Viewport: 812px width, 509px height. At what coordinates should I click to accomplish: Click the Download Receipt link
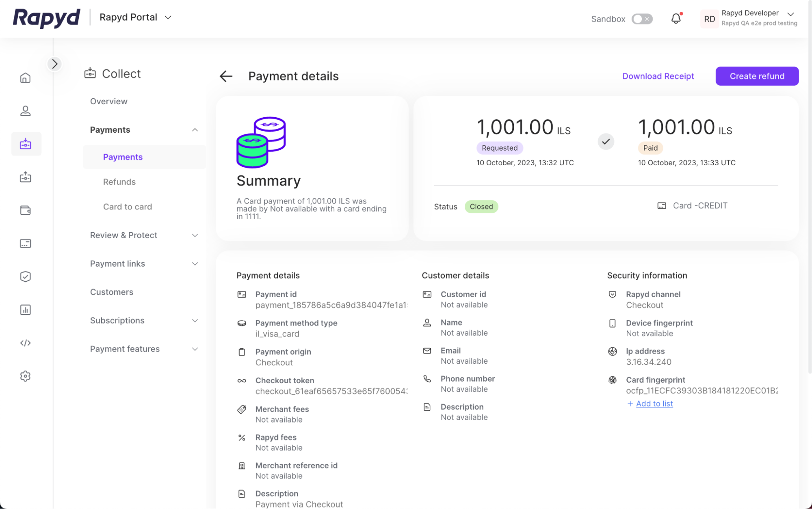[658, 76]
